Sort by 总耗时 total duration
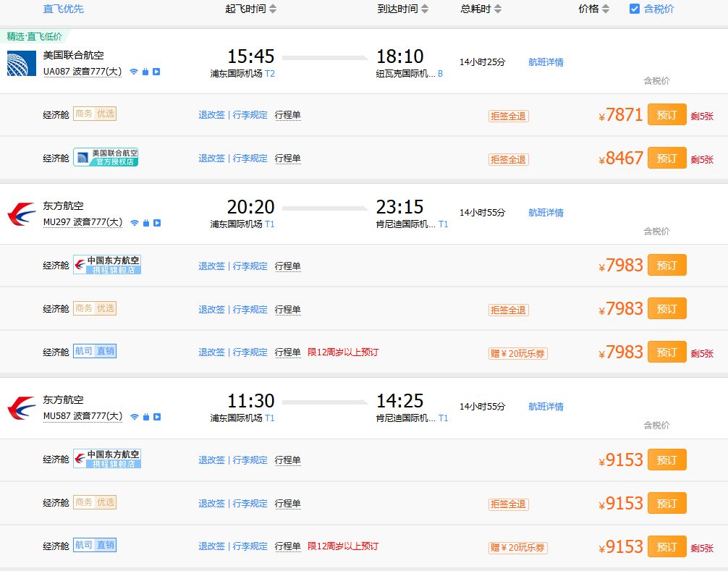 point(481,9)
